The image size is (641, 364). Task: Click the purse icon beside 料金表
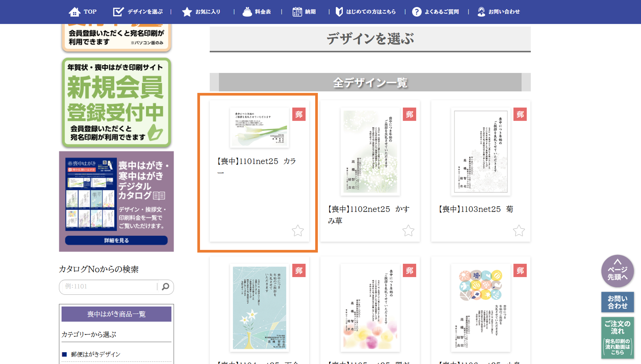(x=247, y=12)
